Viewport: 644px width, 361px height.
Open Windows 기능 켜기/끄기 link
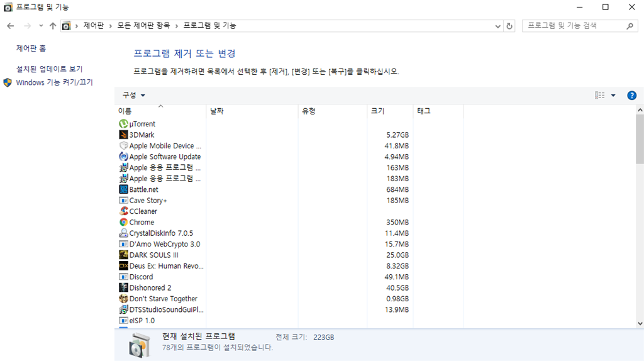pos(54,82)
